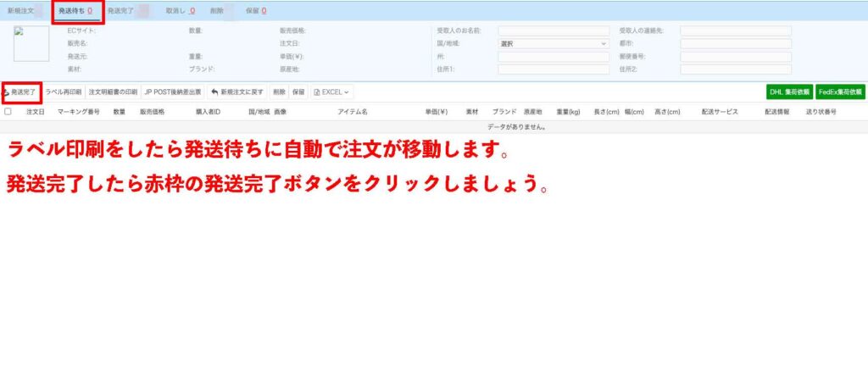Open the EXCEL export dropdown
The width and height of the screenshot is (868, 372).
coord(331,92)
